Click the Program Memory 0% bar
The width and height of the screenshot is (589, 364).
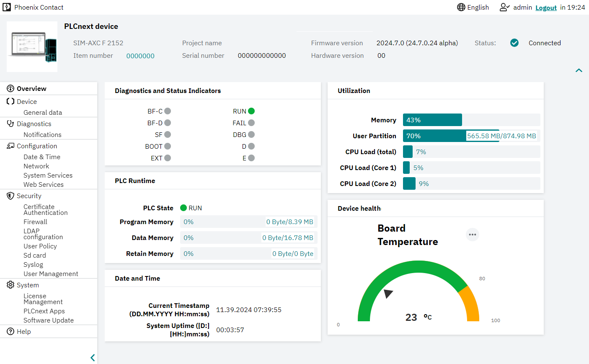(249, 222)
